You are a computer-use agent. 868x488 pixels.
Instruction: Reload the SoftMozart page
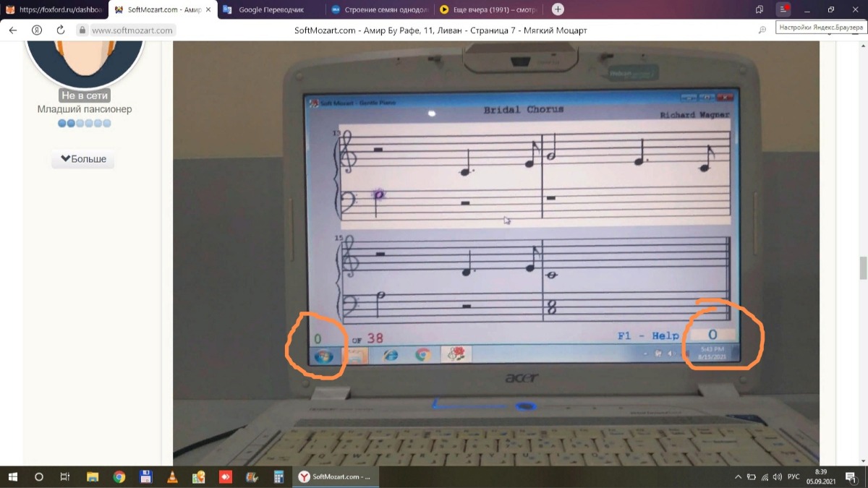pos(61,30)
